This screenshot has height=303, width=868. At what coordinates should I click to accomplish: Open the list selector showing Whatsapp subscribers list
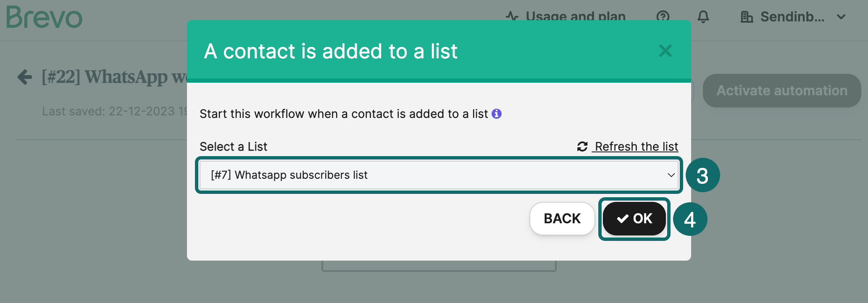point(439,175)
